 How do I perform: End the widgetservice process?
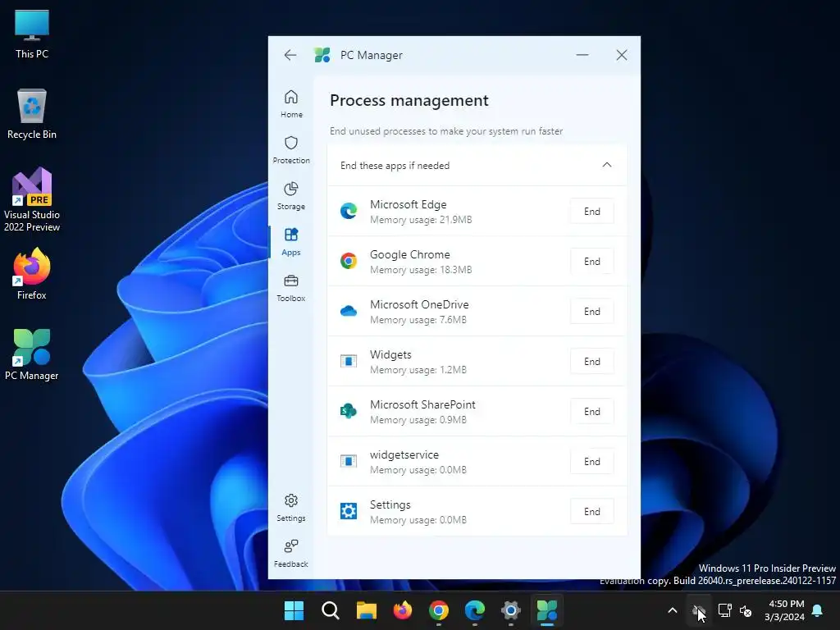click(592, 461)
